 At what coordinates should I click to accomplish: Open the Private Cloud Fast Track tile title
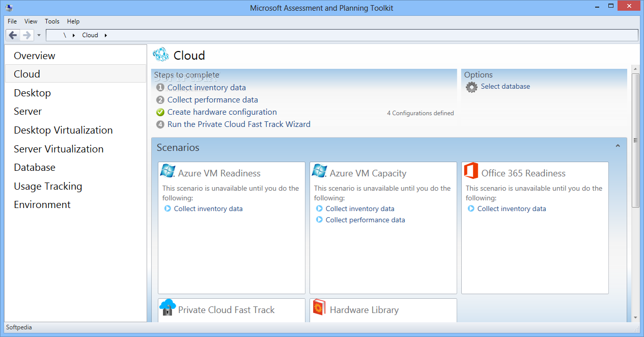pos(226,310)
